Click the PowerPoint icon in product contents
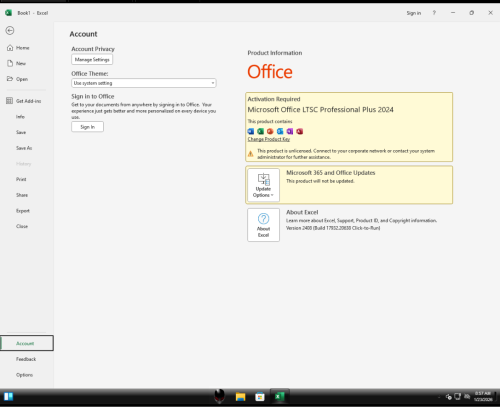Image resolution: width=500 pixels, height=407 pixels. point(270,131)
